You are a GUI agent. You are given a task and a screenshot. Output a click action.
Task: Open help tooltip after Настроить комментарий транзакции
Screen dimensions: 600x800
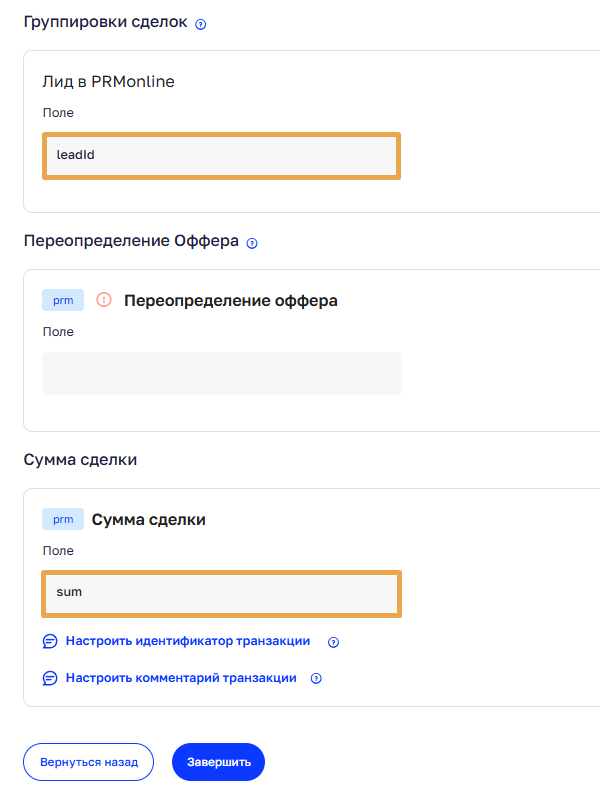316,678
